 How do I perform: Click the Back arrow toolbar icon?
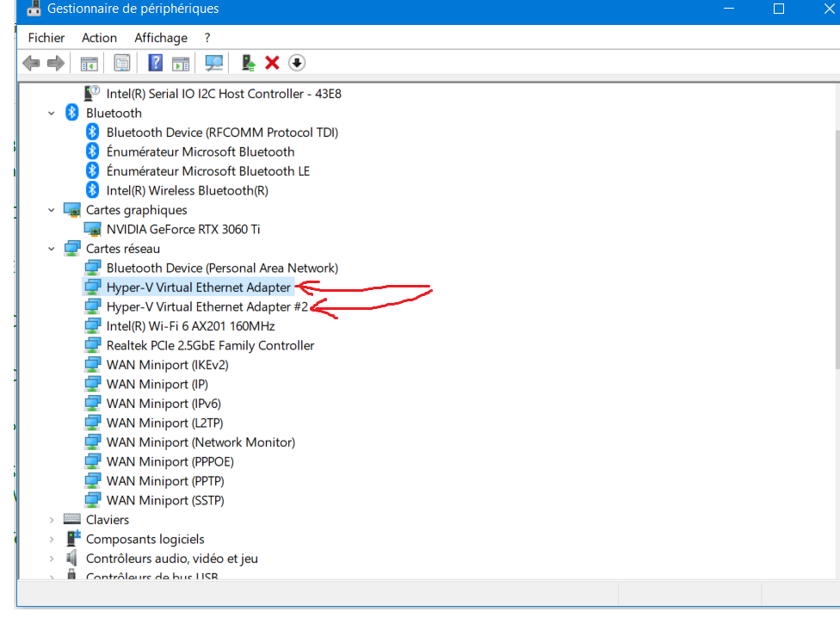pyautogui.click(x=31, y=63)
